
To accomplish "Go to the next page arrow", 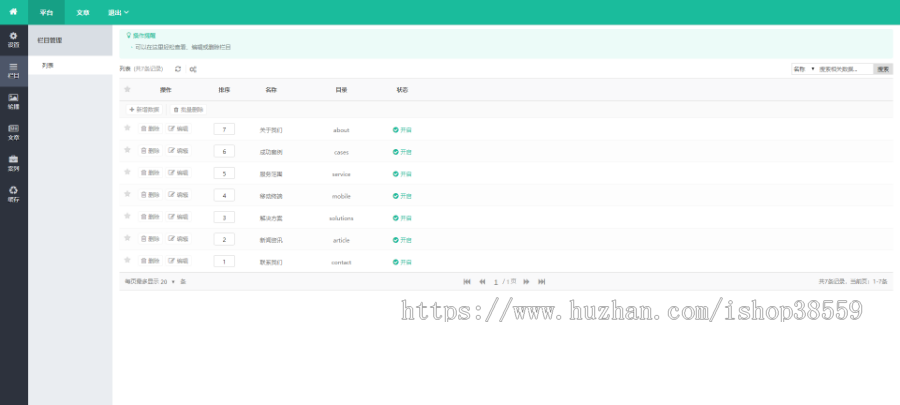I will click(x=526, y=282).
